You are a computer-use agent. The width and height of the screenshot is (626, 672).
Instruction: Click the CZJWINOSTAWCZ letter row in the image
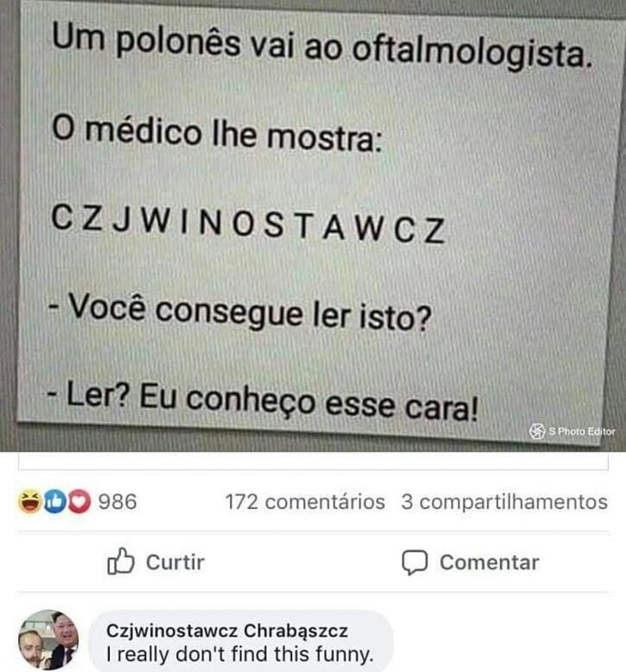click(x=248, y=223)
